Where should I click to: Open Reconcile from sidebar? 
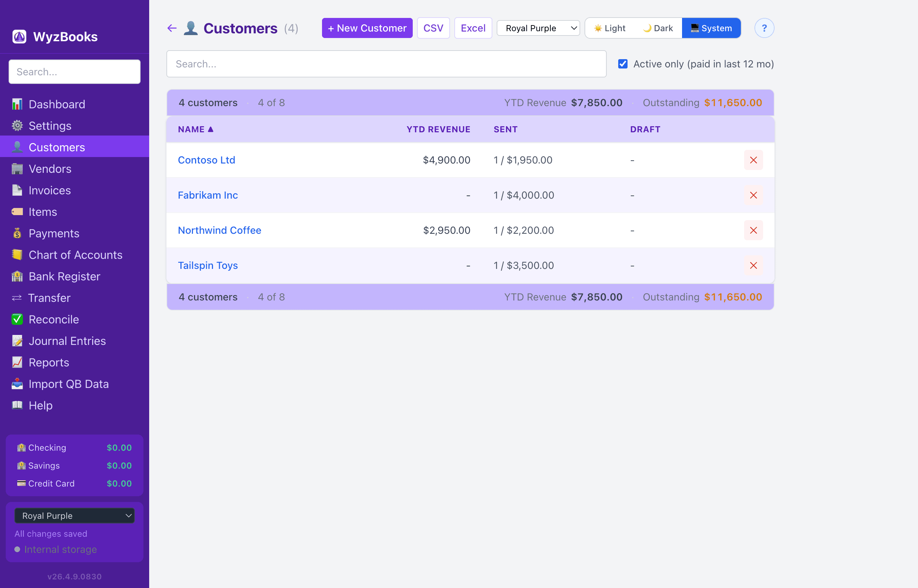53,319
